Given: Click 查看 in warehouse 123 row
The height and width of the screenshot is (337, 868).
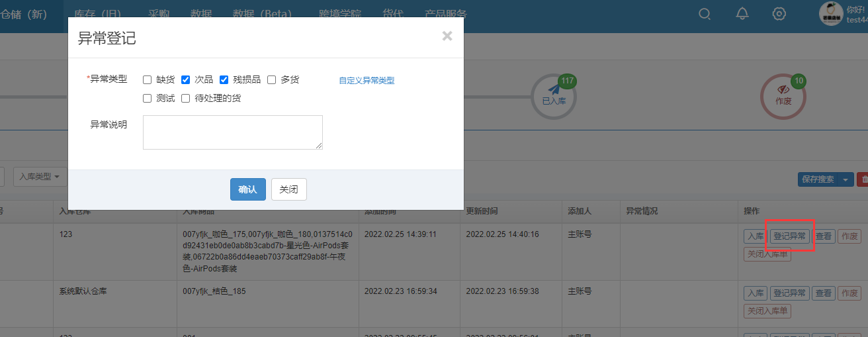Looking at the screenshot, I should pyautogui.click(x=824, y=236).
